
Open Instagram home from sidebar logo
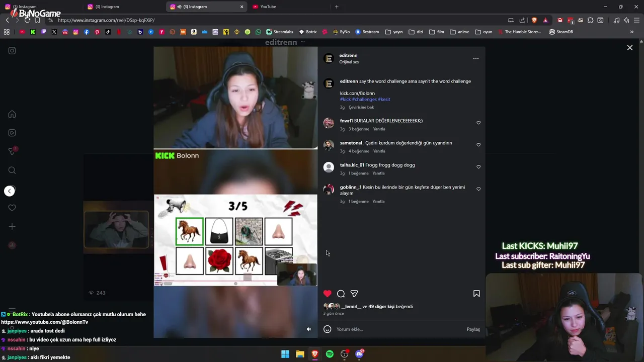click(12, 51)
